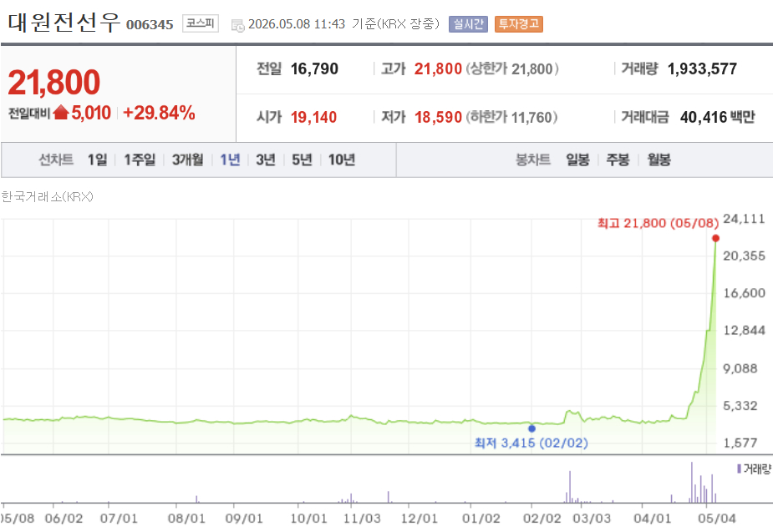Click the clock icon beside the timestamp
Image resolution: width=773 pixels, height=532 pixels.
click(x=237, y=25)
